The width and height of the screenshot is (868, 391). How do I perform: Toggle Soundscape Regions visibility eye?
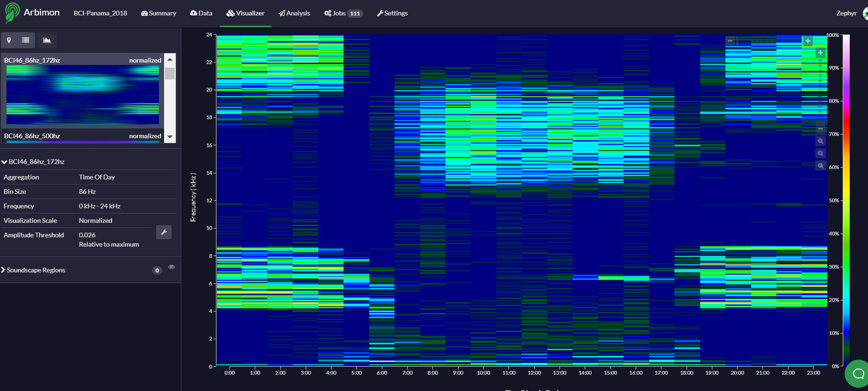pyautogui.click(x=172, y=267)
